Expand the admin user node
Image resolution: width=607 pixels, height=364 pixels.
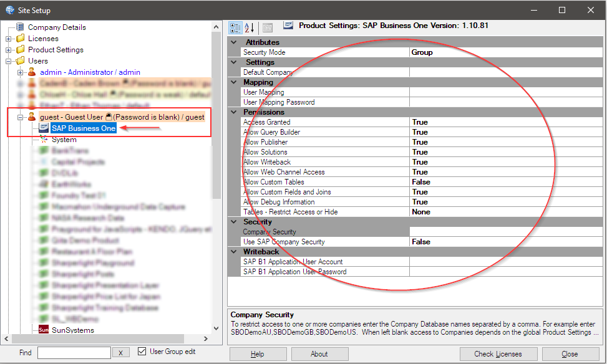[20, 72]
